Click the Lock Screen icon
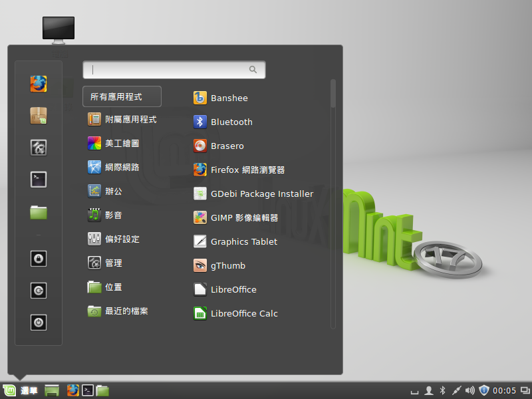Image resolution: width=532 pixels, height=399 pixels. (x=39, y=259)
